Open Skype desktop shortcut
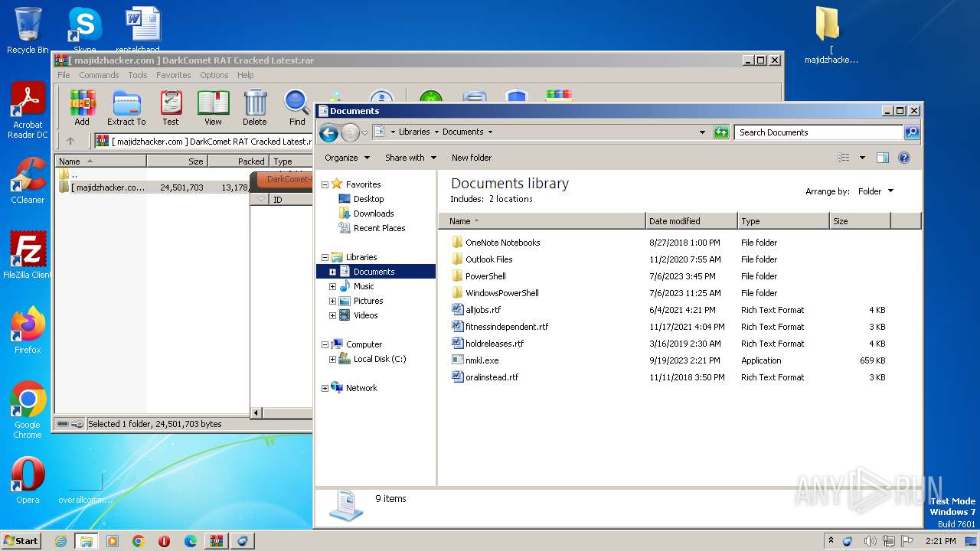This screenshot has width=980, height=551. click(x=84, y=31)
